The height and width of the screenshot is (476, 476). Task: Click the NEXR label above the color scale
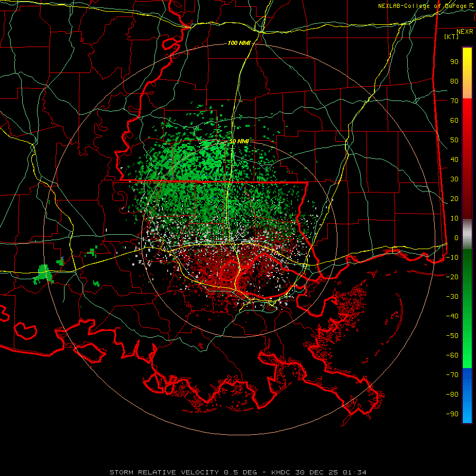(x=465, y=32)
